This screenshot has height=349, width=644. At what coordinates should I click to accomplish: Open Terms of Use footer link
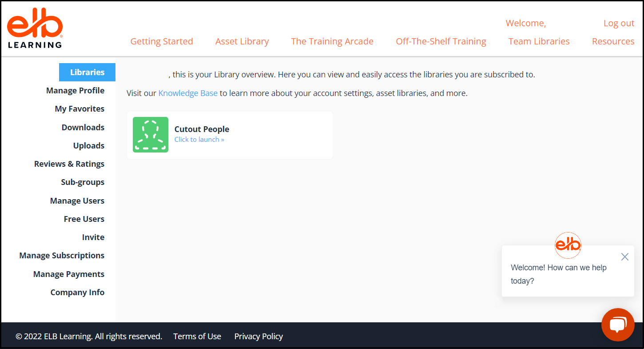tap(197, 337)
